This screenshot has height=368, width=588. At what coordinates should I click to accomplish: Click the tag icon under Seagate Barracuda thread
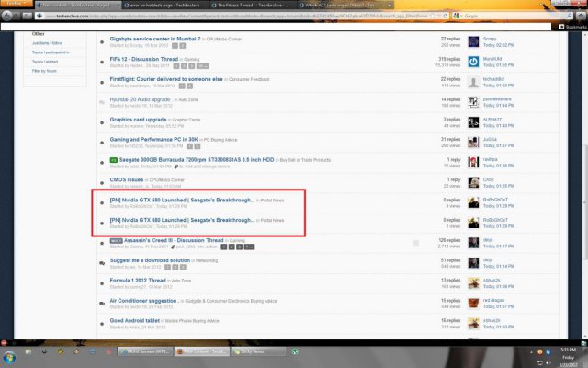[x=175, y=167]
